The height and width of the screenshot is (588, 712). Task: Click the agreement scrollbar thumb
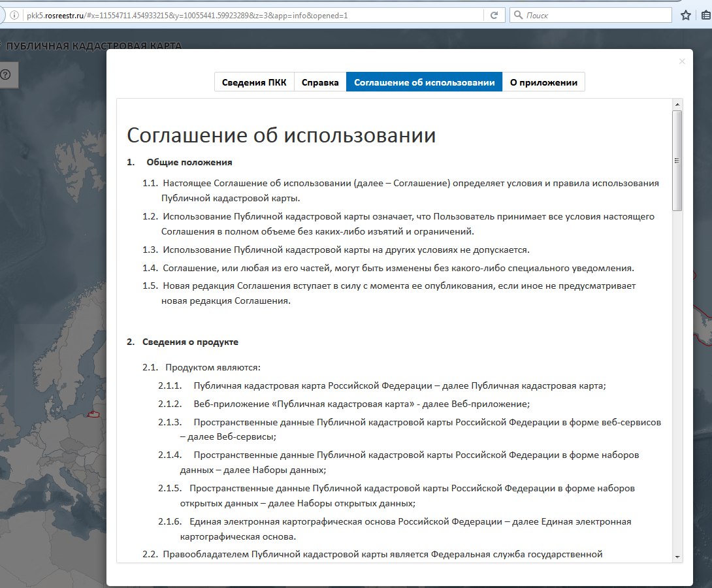tap(677, 160)
